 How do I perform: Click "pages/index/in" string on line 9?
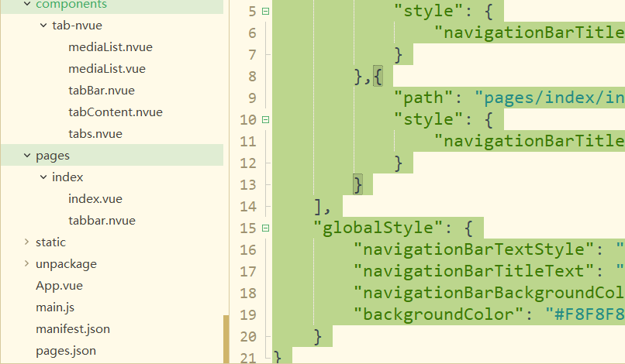[x=549, y=98]
